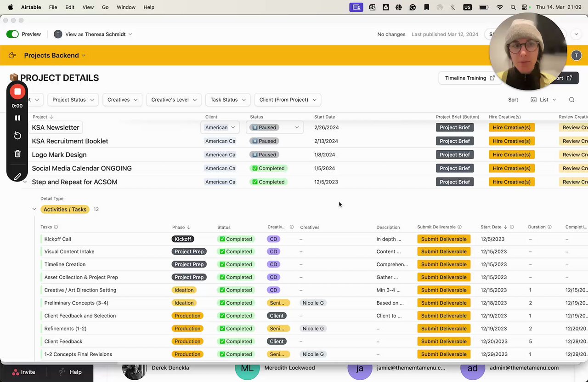This screenshot has height=382, width=588.
Task: Click the Asana Invite button
Action: pos(23,372)
